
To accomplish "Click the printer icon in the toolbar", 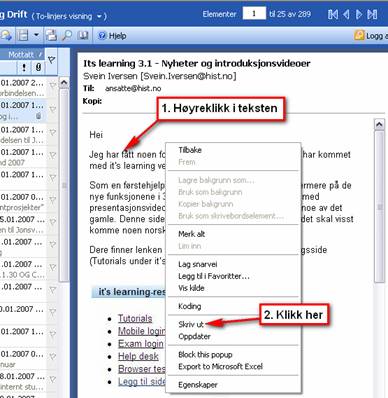I will click(51, 35).
